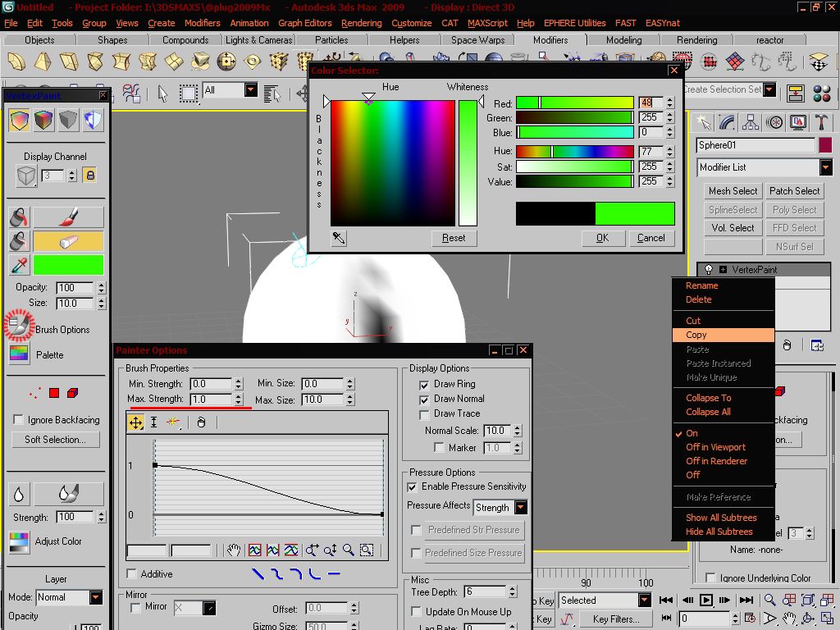Screen dimensions: 840x630
Task: Open Create Selection Set dropdown
Action: point(769,89)
